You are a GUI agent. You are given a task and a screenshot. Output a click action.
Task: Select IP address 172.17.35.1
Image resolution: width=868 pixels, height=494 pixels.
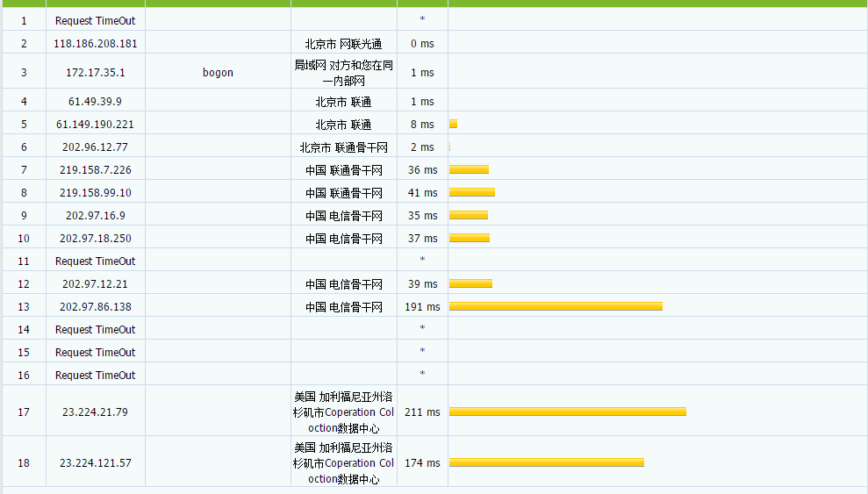coord(95,73)
